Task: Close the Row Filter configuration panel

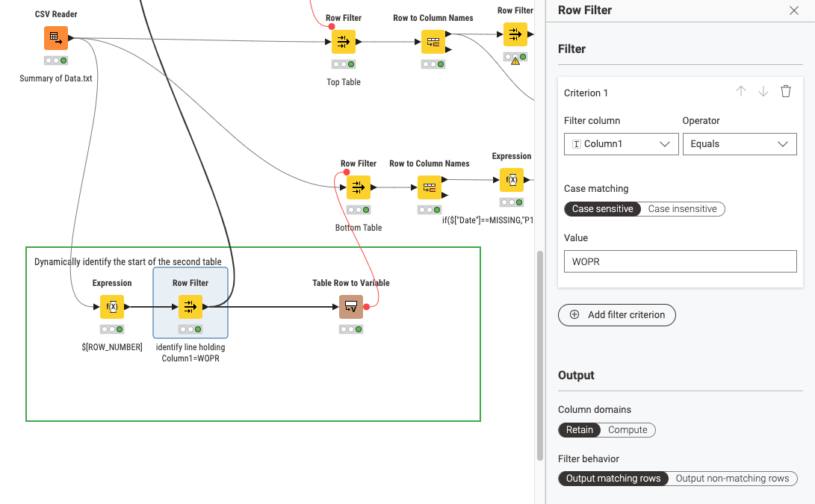Action: click(x=794, y=10)
